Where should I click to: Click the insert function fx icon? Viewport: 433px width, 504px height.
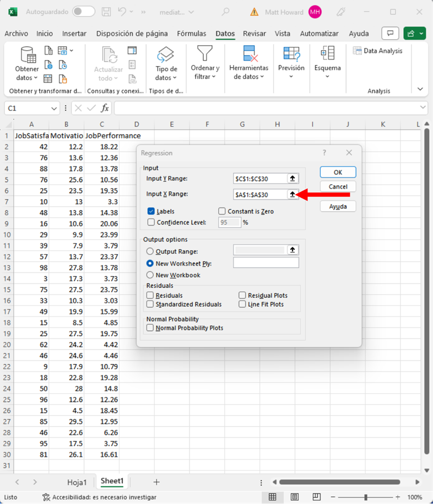tap(105, 108)
